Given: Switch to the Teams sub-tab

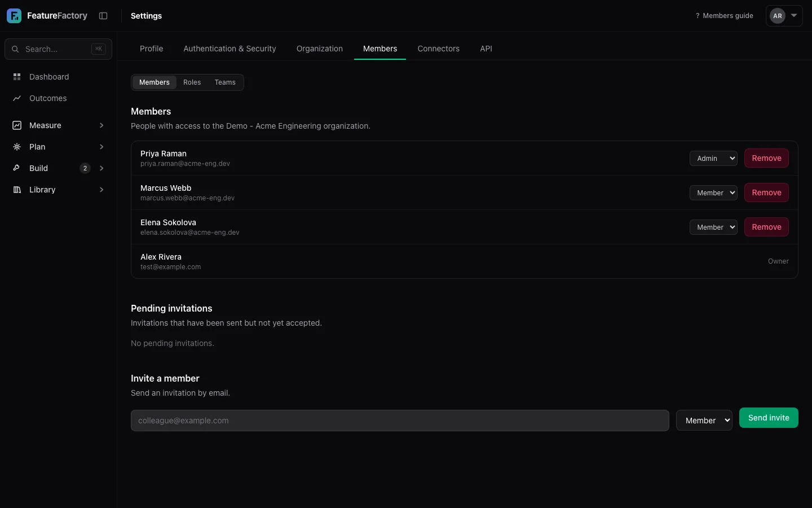Looking at the screenshot, I should point(225,82).
